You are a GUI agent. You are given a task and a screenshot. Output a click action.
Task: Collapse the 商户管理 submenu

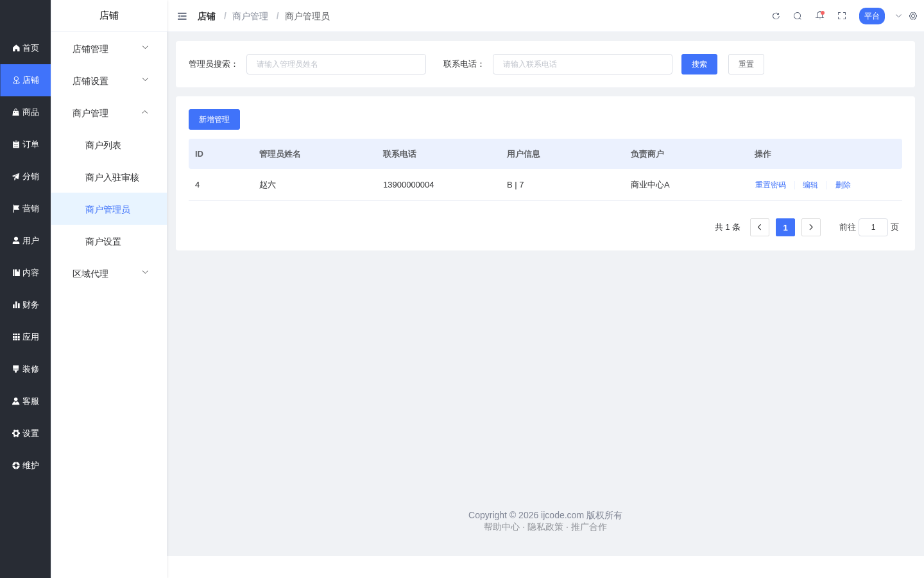point(109,112)
